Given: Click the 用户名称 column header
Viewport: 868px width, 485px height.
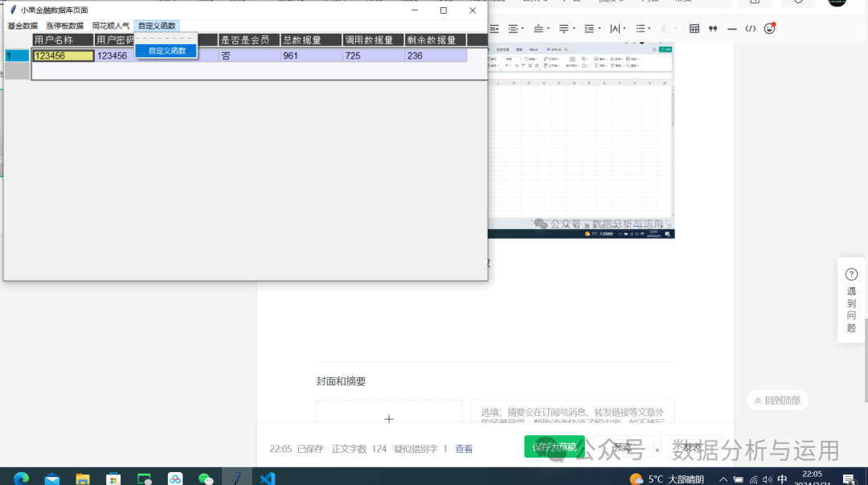Looking at the screenshot, I should coord(63,40).
